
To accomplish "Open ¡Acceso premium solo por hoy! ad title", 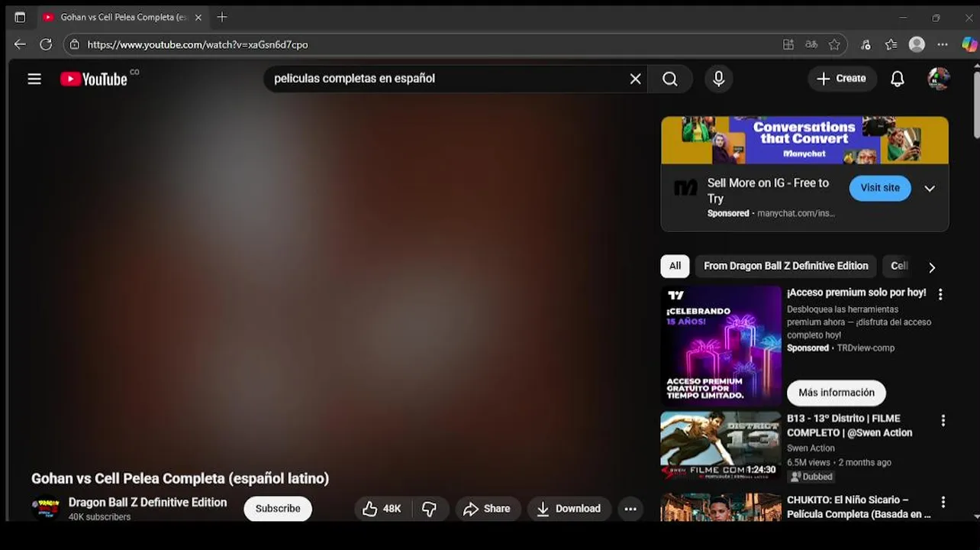I will coord(856,293).
